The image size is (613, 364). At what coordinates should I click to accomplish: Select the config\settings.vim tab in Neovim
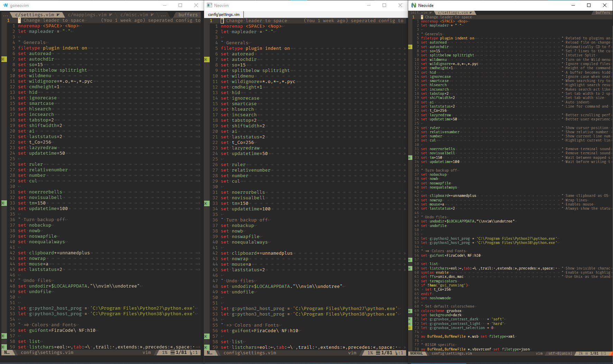[224, 15]
